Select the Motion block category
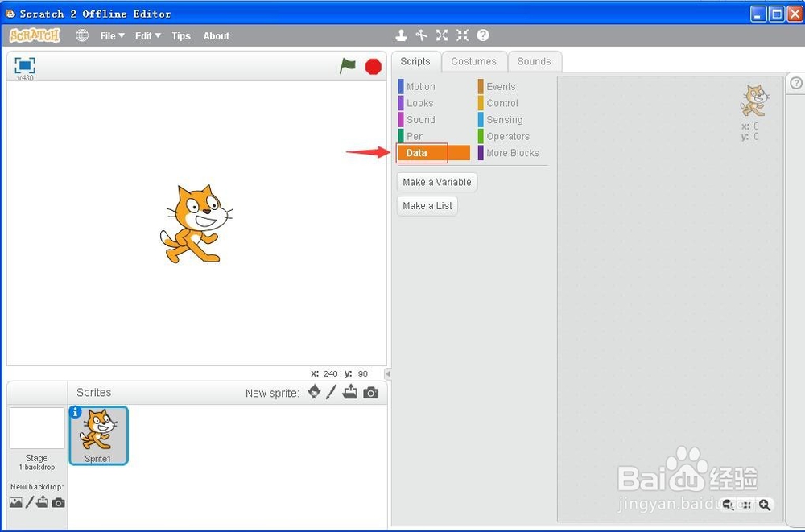The image size is (805, 532). coord(434,86)
